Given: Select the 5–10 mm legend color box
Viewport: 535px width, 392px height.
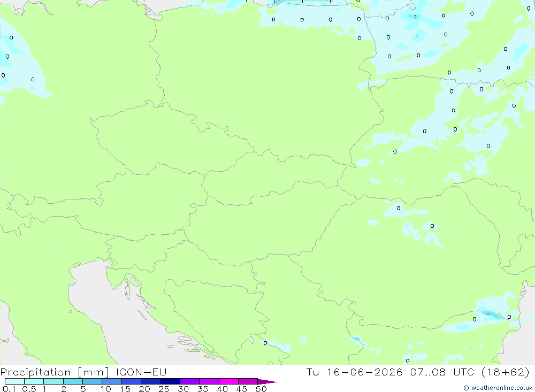Looking at the screenshot, I should [x=92, y=381].
